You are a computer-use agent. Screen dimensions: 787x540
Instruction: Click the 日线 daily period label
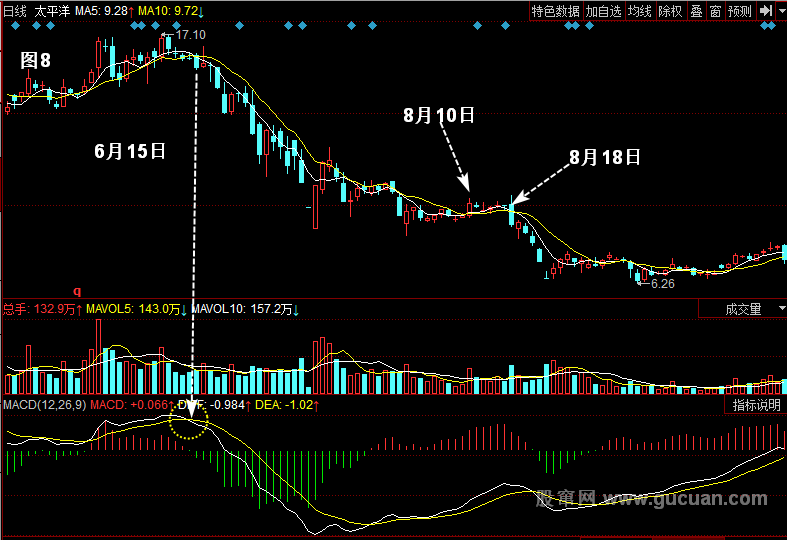[x=15, y=11]
